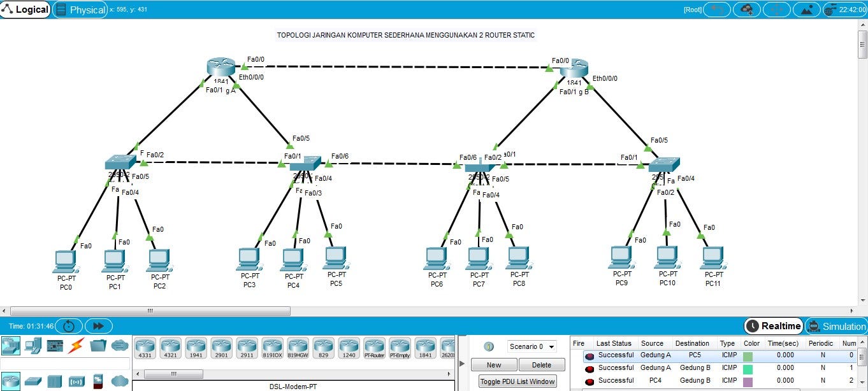Screen dimensions: 868x391
Task: Click the Toggle PDU List Window button
Action: 517,381
